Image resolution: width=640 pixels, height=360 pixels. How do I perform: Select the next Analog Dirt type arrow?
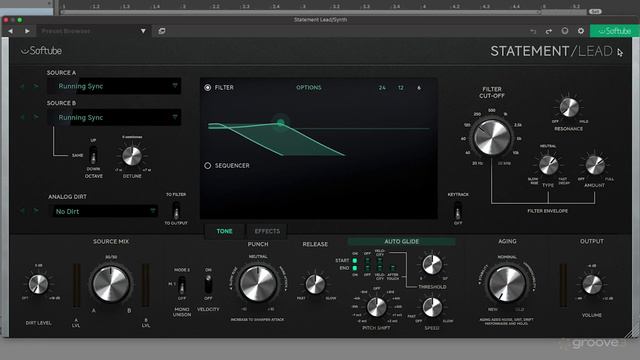[36, 211]
